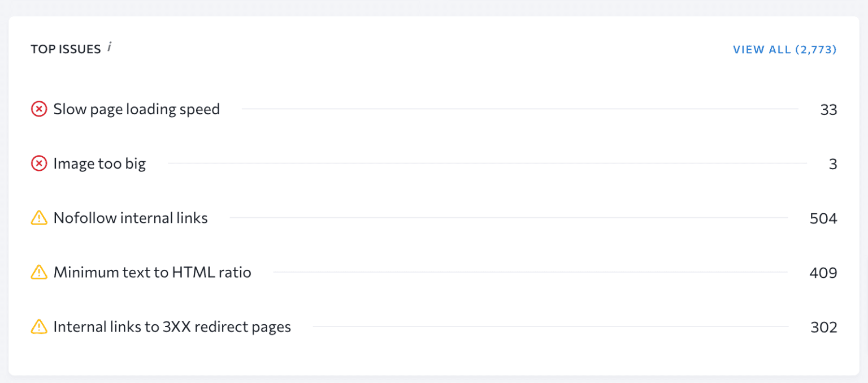Screen dimensions: 868x383
Task: Open Internal links to 3XX redirect pages issue
Action: [x=172, y=326]
